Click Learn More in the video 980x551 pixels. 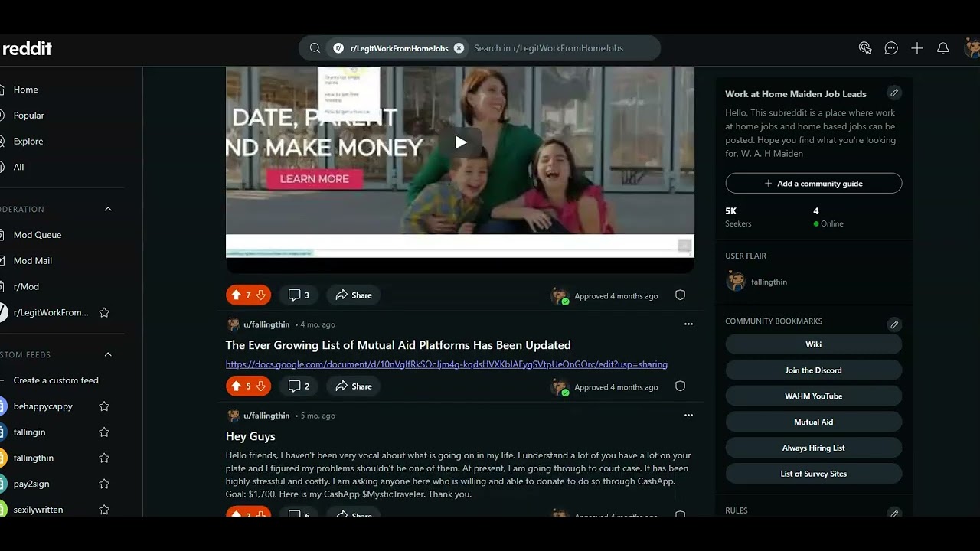tap(314, 179)
